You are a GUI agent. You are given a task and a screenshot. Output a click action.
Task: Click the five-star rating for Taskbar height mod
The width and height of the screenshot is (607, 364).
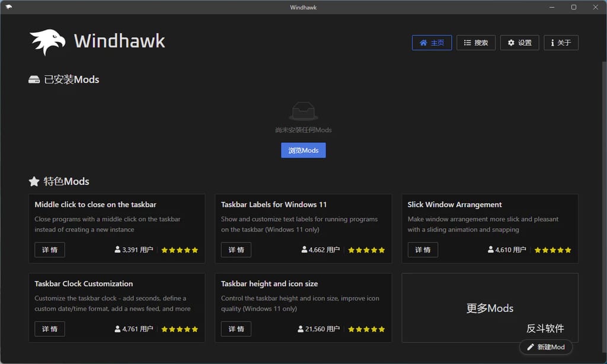[x=366, y=328]
